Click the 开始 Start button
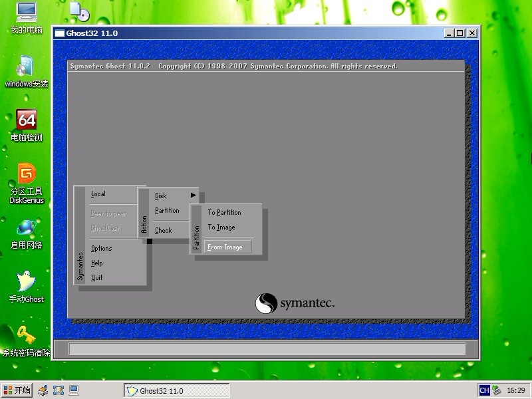Screen dimensions: 532x399 coord(17,390)
